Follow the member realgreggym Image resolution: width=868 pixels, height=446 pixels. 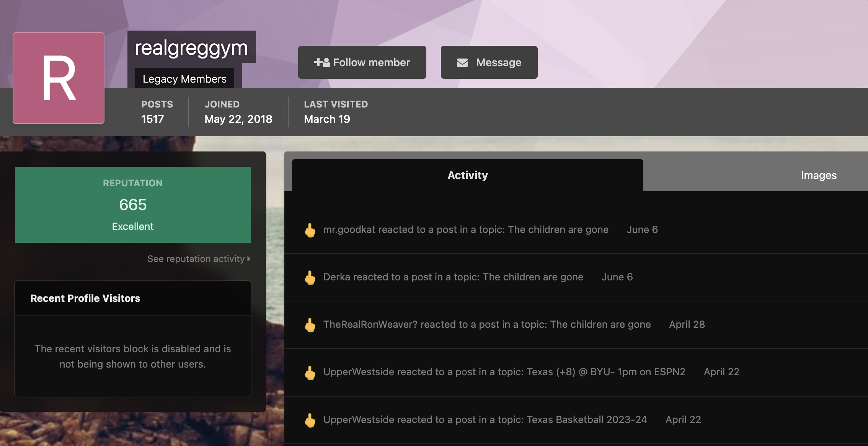(362, 62)
